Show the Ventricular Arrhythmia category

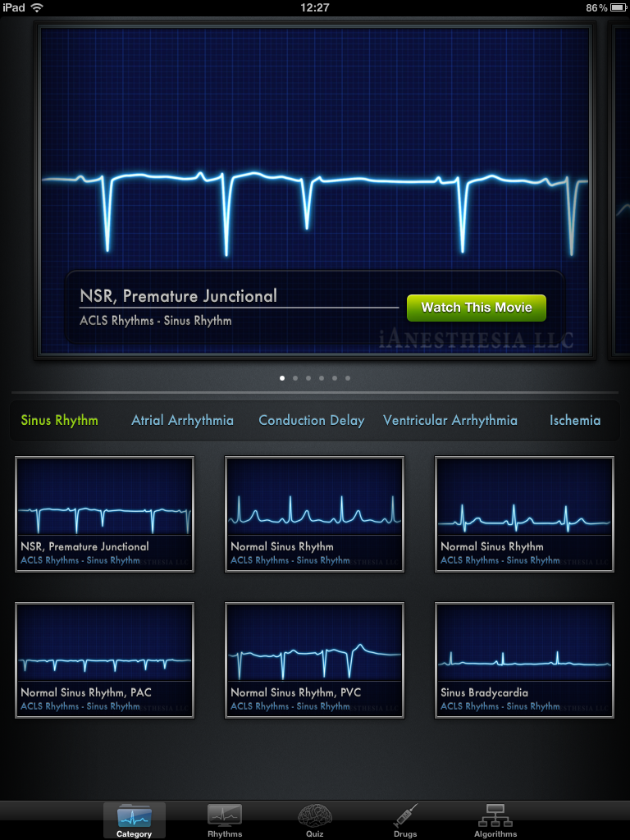(x=450, y=420)
